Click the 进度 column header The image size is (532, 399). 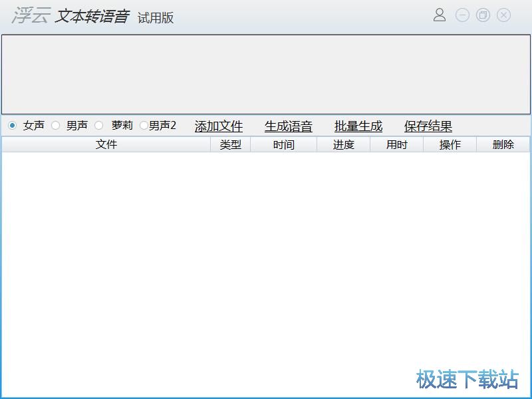coord(343,144)
